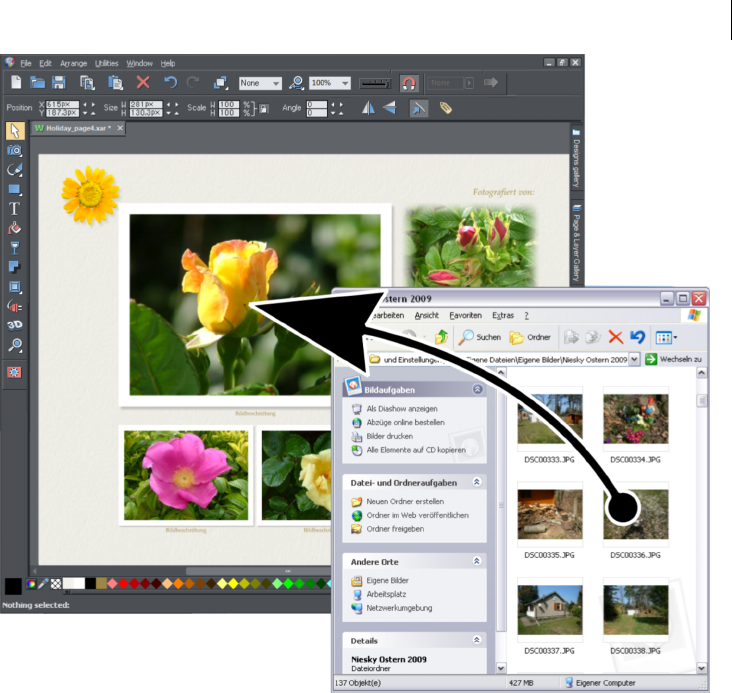This screenshot has width=732, height=693.
Task: Click the Explorer up-folder icon
Action: coord(441,337)
